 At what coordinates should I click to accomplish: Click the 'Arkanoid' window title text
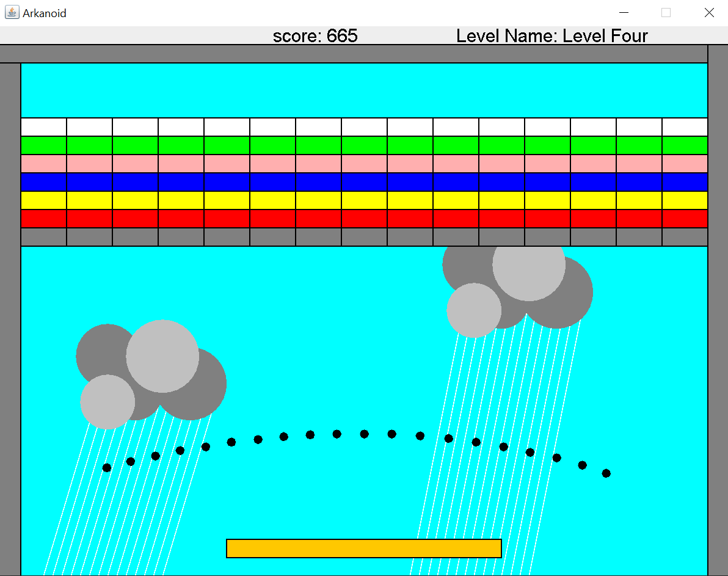tap(45, 13)
